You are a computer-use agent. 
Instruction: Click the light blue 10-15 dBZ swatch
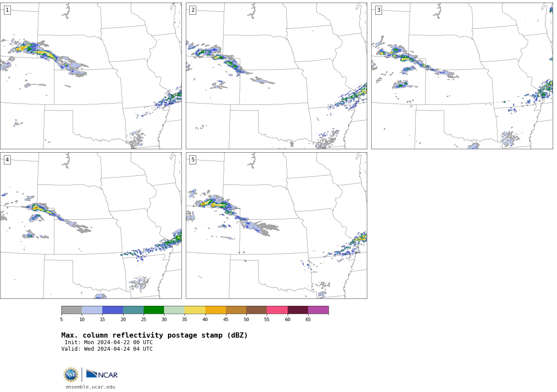click(x=92, y=310)
